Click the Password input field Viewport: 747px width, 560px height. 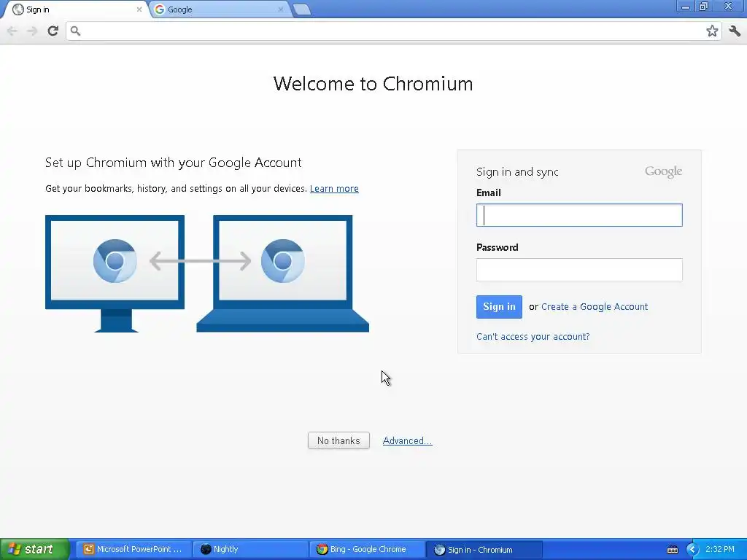[579, 270]
